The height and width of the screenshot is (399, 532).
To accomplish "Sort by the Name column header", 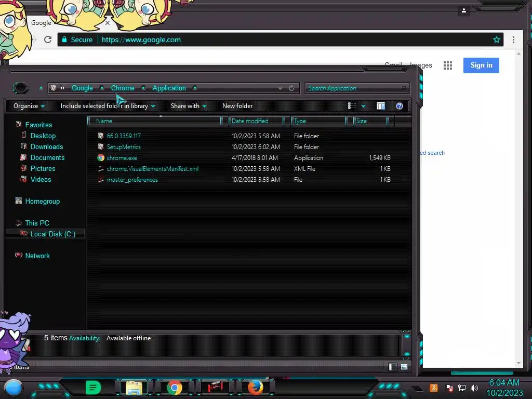I will tap(154, 121).
